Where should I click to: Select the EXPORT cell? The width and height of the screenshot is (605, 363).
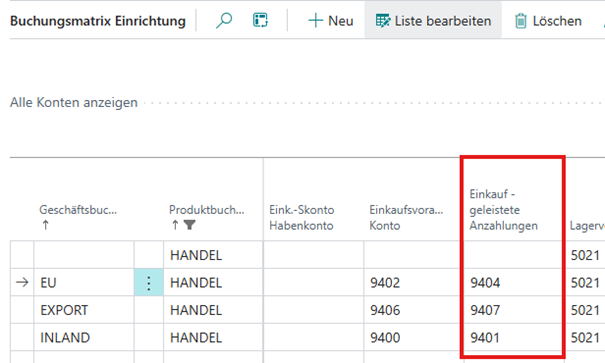pyautogui.click(x=84, y=310)
